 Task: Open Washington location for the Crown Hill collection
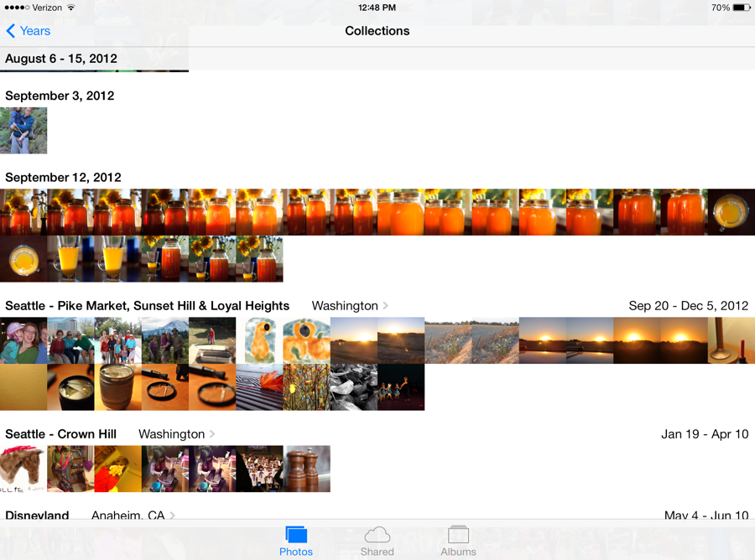tap(176, 434)
